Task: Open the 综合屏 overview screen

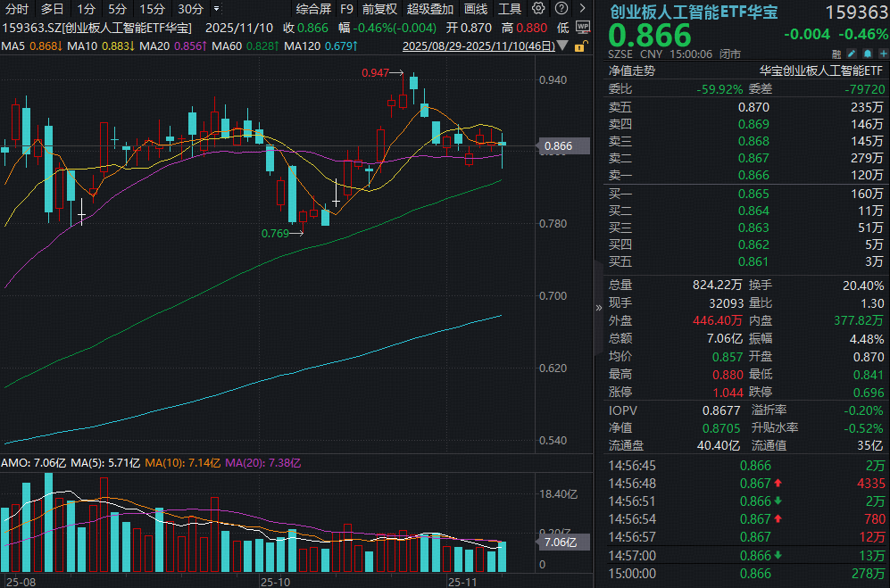Action: 312,9
